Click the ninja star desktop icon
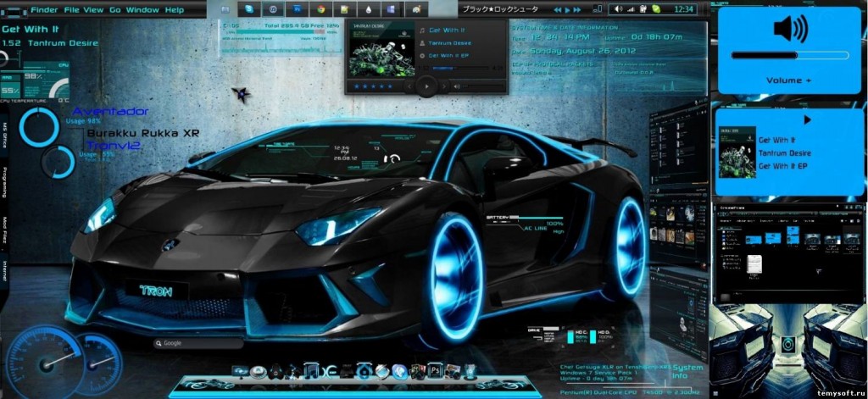 [242, 95]
